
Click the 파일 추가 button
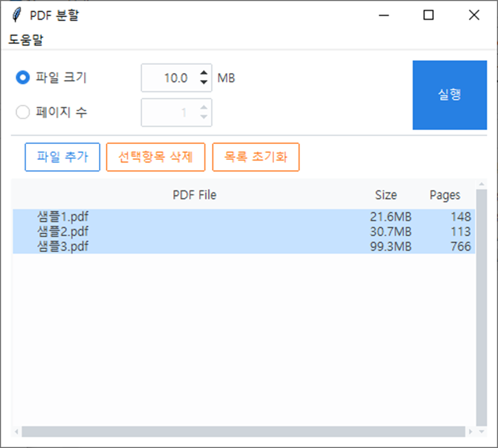point(63,157)
